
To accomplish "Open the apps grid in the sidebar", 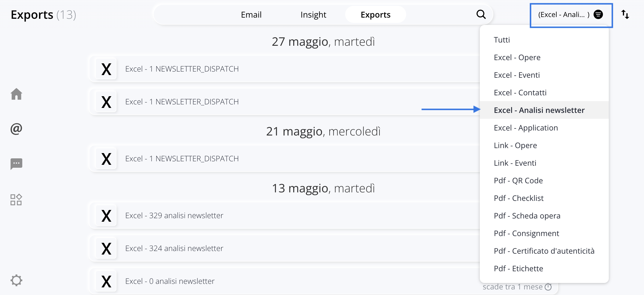I will pos(16,199).
